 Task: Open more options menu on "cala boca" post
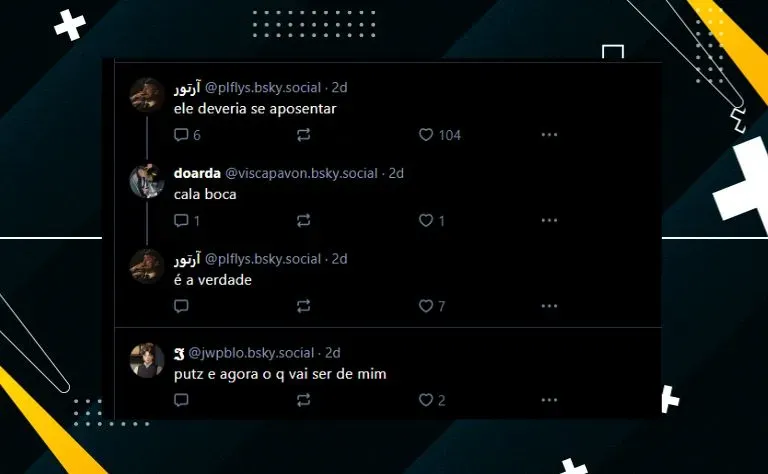[550, 220]
